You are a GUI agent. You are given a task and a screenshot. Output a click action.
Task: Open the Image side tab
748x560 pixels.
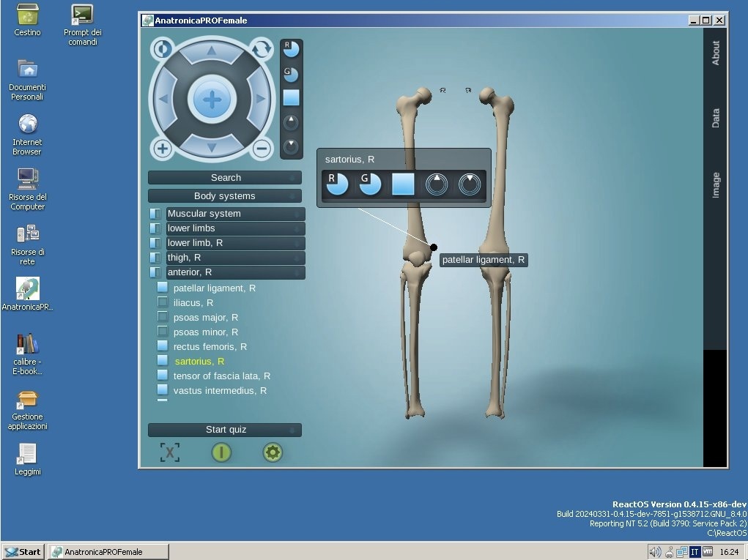pos(716,185)
